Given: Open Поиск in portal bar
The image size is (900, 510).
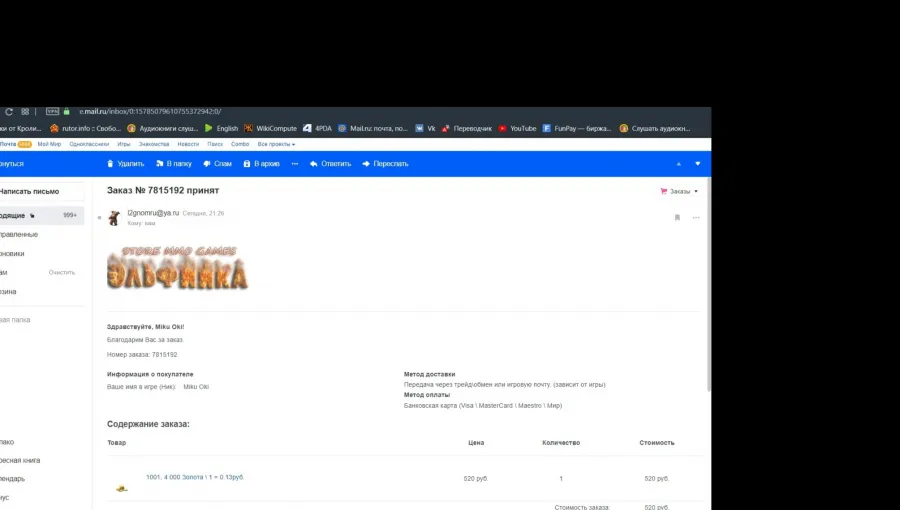Looking at the screenshot, I should coord(215,145).
